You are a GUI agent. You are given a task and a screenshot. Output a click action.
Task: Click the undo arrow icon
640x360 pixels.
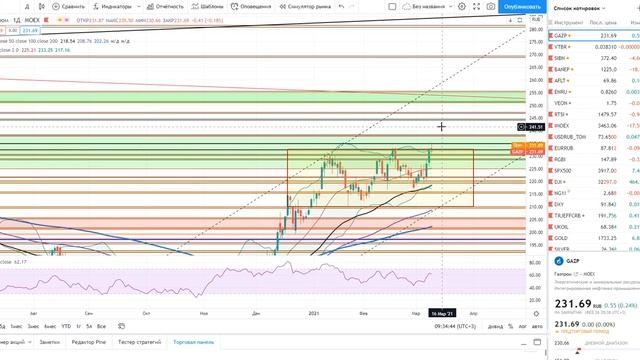pos(341,7)
